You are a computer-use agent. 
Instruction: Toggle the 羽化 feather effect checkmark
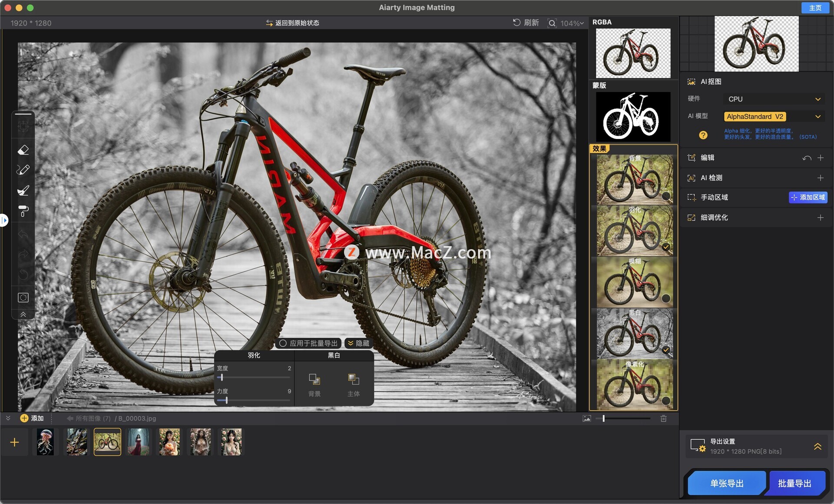point(665,247)
